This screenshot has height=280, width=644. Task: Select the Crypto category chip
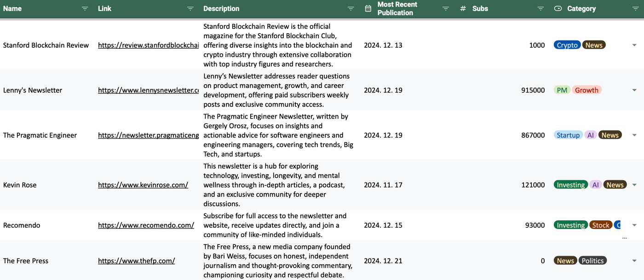tap(567, 45)
